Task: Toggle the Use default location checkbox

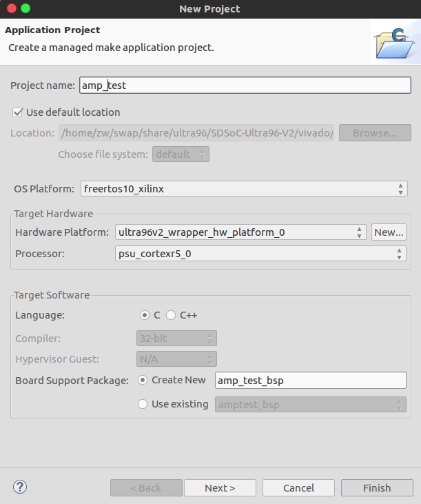Action: 18,112
